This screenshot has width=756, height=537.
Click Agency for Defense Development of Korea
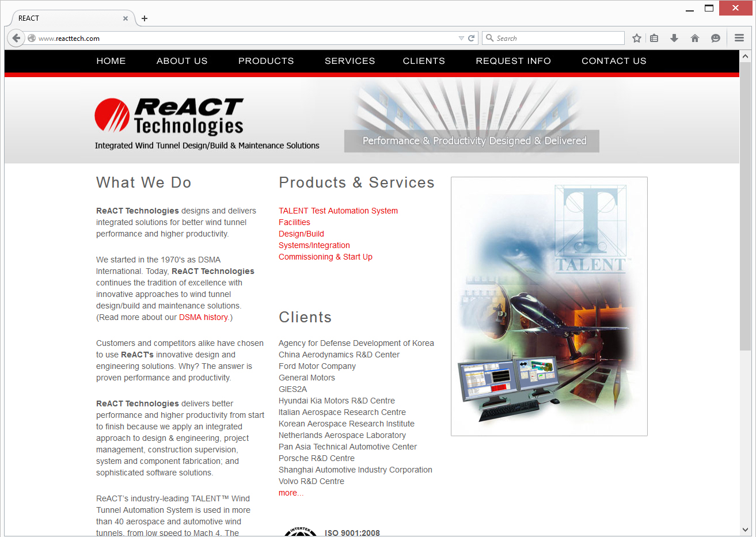[356, 343]
